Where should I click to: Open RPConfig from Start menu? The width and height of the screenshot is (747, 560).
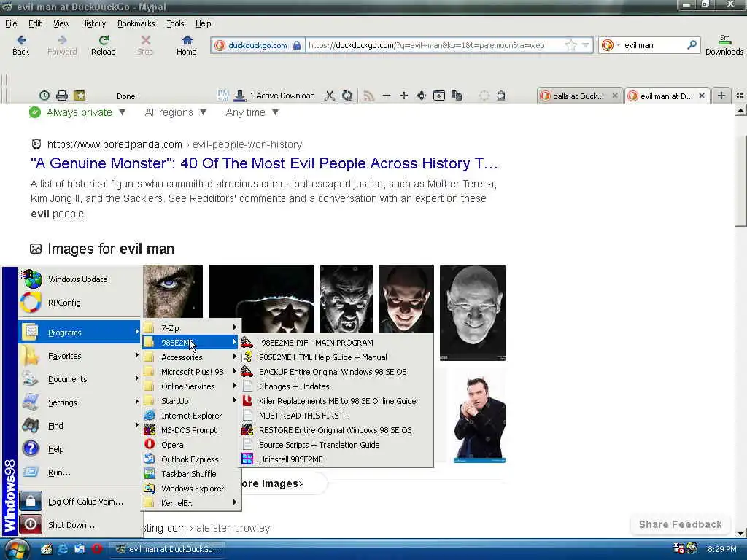pyautogui.click(x=80, y=303)
